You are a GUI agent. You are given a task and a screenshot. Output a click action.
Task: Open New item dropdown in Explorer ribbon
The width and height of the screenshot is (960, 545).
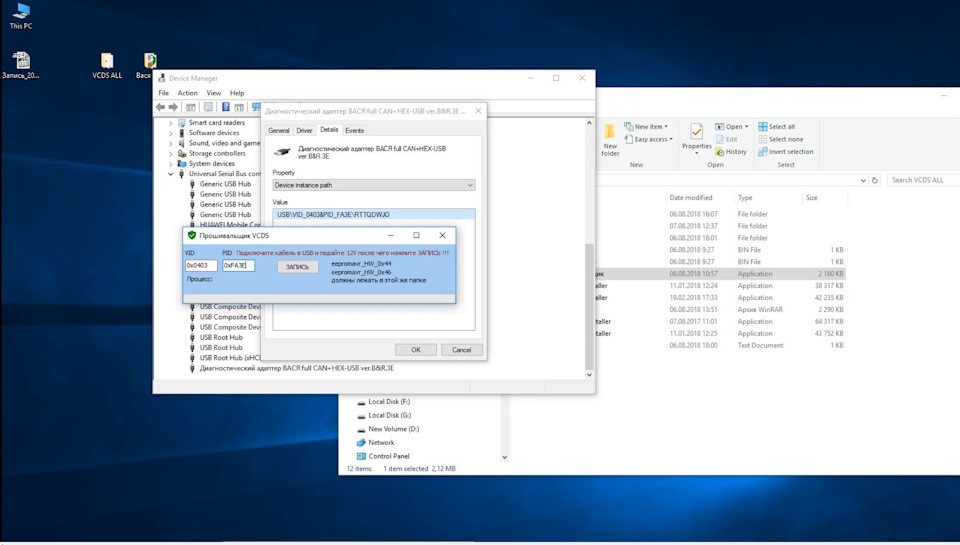(646, 127)
